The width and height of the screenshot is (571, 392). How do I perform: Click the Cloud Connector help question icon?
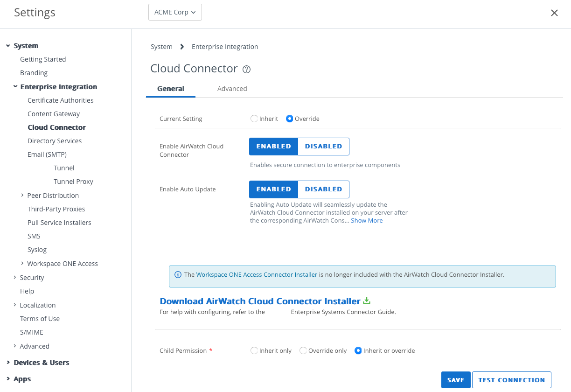(247, 70)
